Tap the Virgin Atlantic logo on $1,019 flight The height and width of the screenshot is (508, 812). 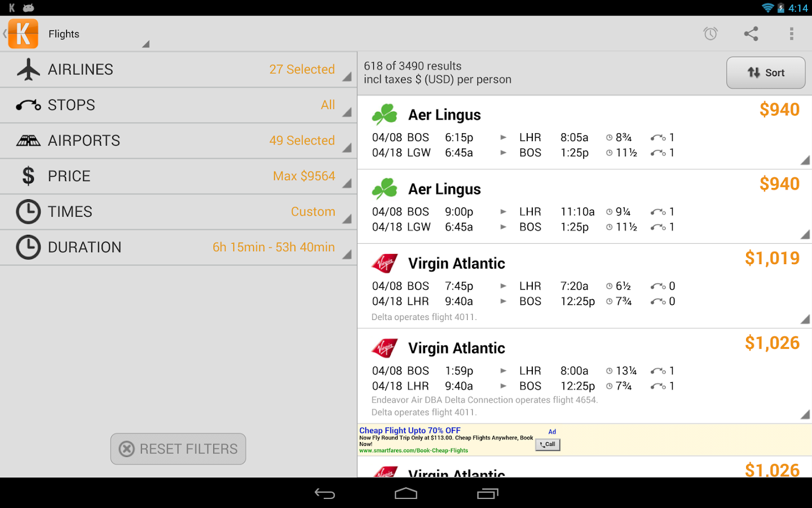pos(385,262)
